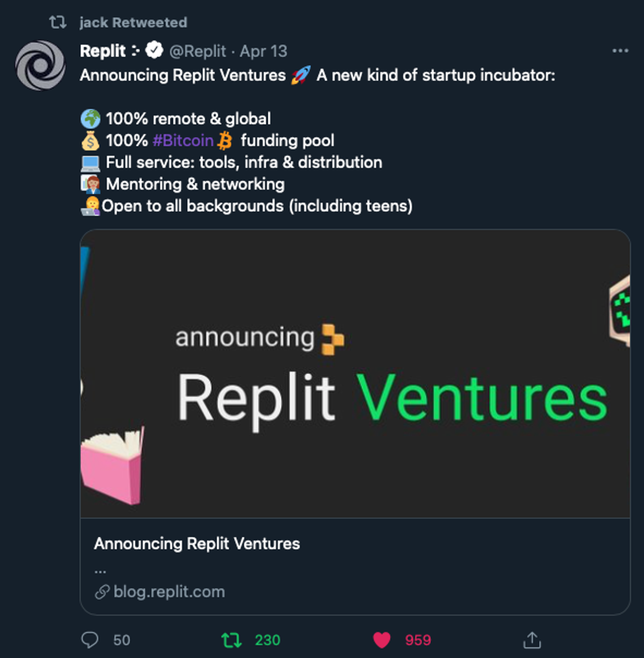The height and width of the screenshot is (658, 644).
Task: Click the verified checkmark badge
Action: point(154,50)
